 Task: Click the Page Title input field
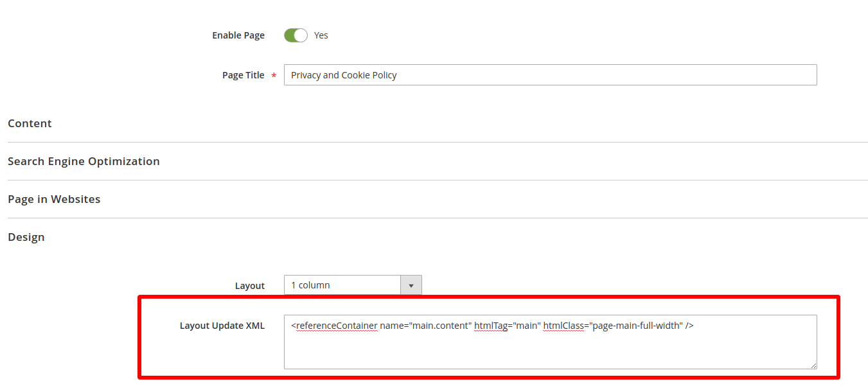[550, 75]
